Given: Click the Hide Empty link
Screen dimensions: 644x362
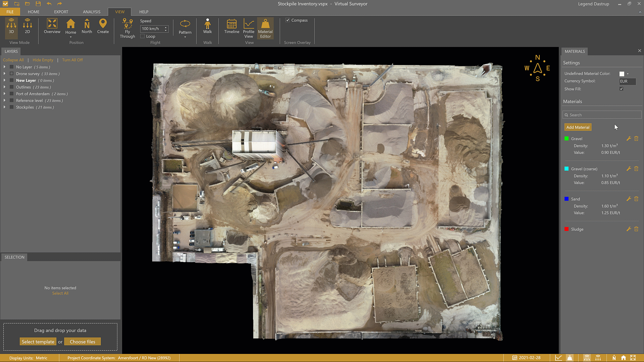Looking at the screenshot, I should tap(43, 60).
